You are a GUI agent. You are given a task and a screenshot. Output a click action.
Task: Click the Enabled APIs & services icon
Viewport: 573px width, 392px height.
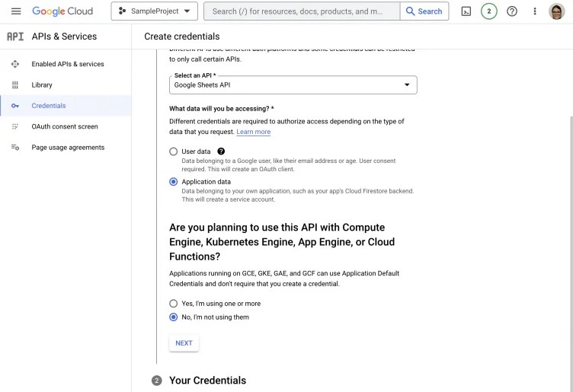point(15,64)
